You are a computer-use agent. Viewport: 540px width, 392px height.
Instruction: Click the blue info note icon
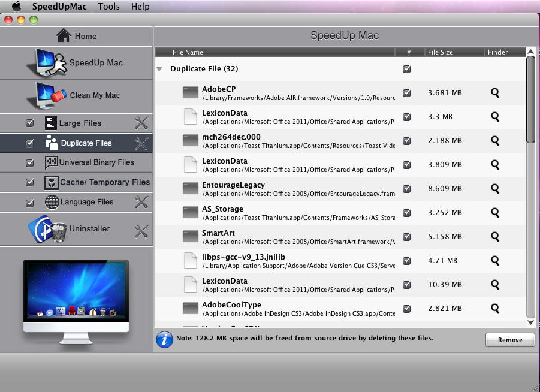[165, 340]
